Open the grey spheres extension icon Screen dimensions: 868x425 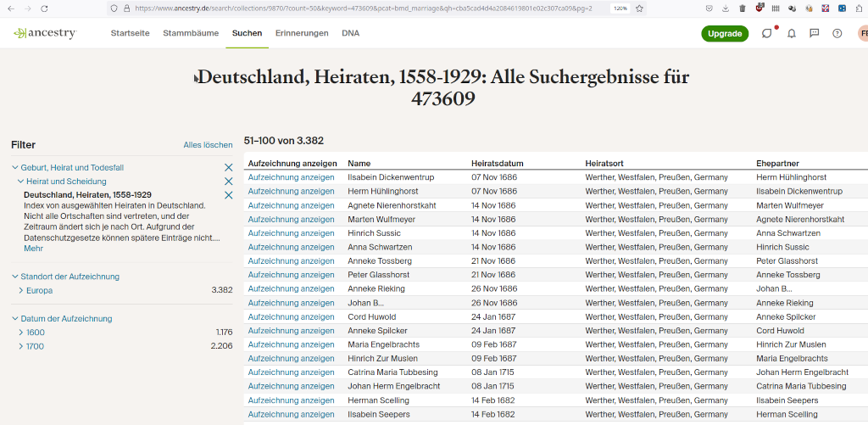coord(793,8)
